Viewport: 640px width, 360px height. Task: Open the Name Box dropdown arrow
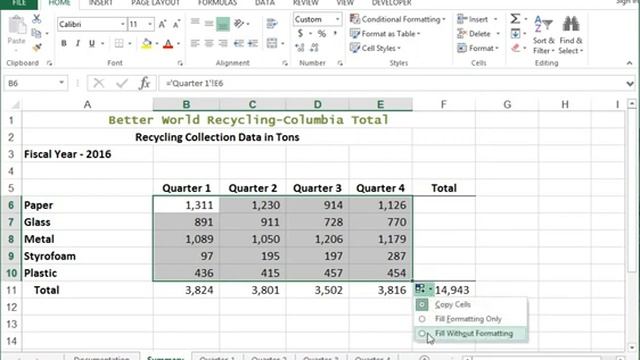tap(61, 83)
